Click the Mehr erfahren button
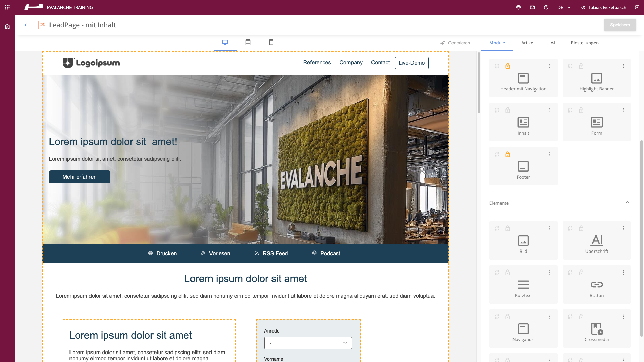 pyautogui.click(x=80, y=177)
